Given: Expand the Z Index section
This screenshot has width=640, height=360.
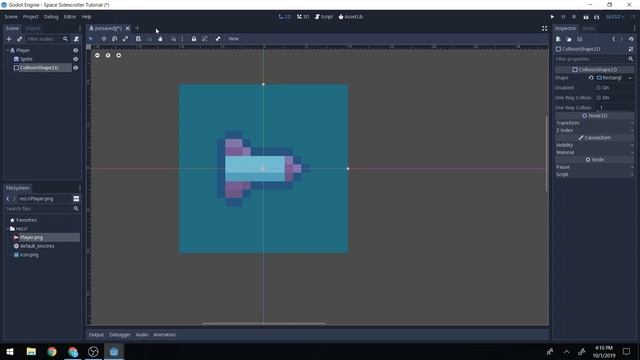Looking at the screenshot, I should click(x=594, y=130).
